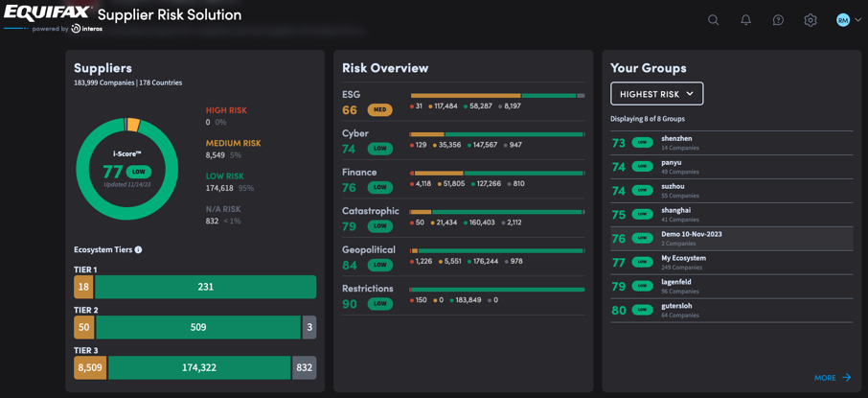
Task: Click the Tier 1 green bar showing 231
Action: [205, 287]
